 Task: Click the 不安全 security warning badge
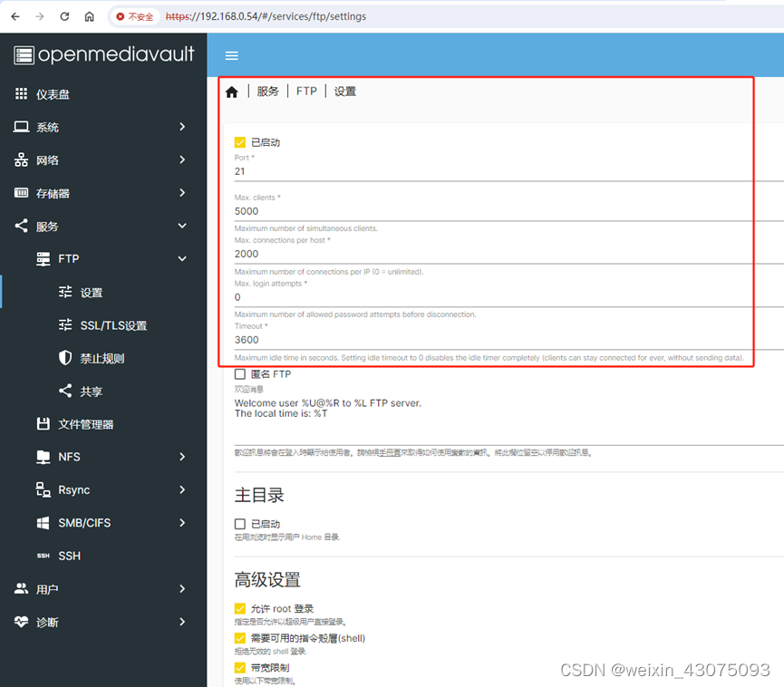[x=134, y=16]
